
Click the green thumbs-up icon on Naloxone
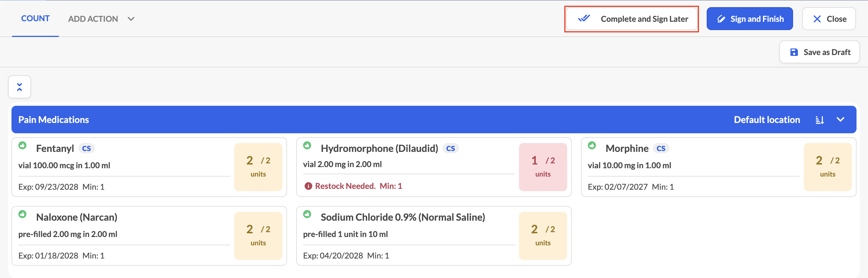pyautogui.click(x=23, y=214)
